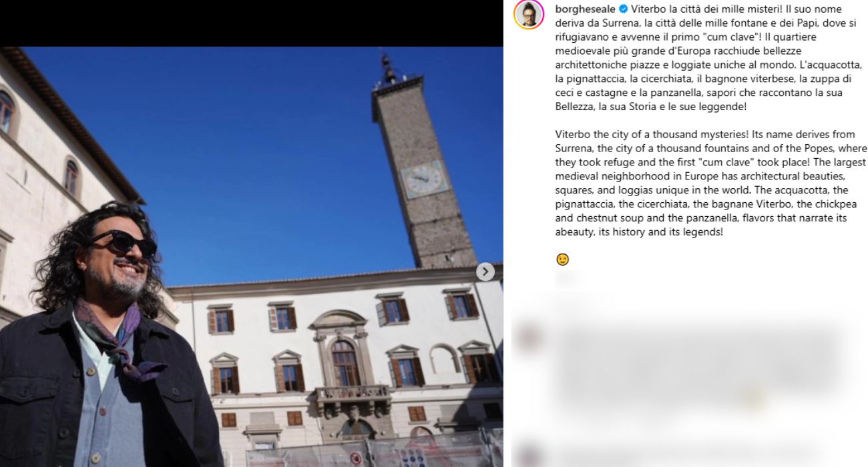Click the clock face on the tower

423,179
